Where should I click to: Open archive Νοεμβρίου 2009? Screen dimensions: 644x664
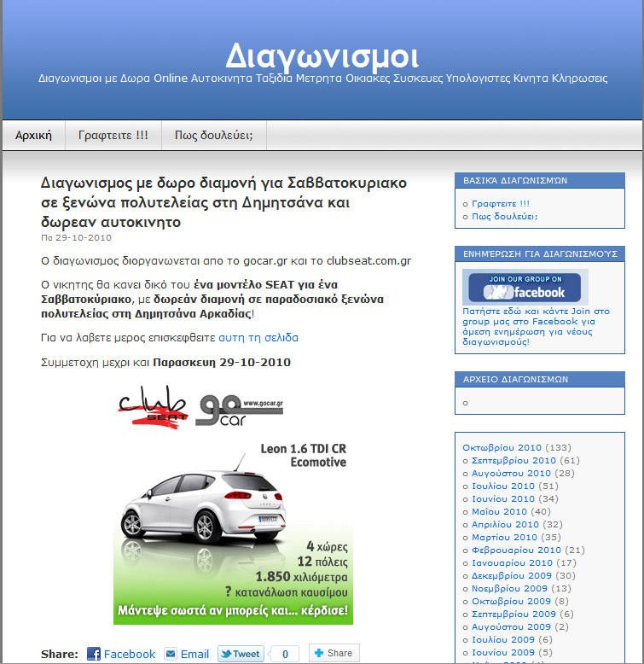[509, 588]
